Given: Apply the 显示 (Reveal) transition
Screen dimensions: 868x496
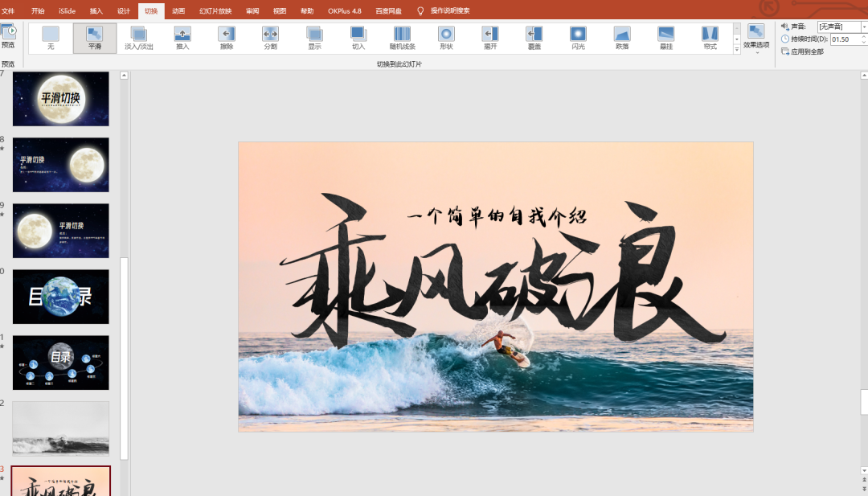Looking at the screenshot, I should pos(314,39).
